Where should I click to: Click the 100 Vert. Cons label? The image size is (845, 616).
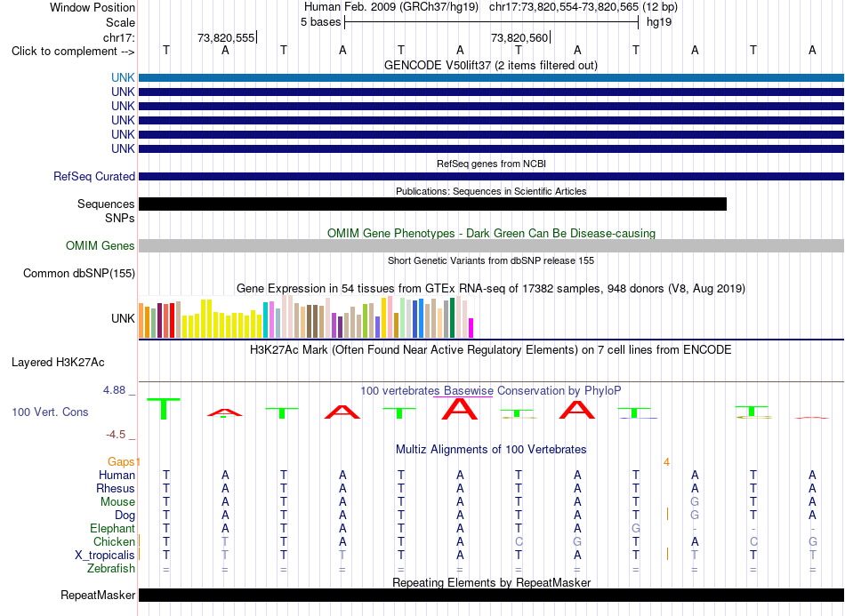coord(50,412)
